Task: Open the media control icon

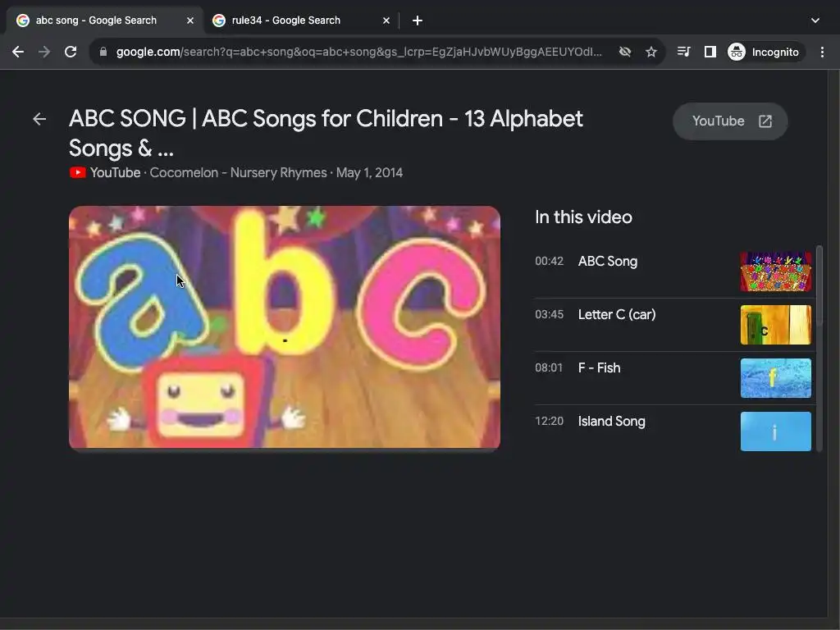Action: click(x=683, y=52)
